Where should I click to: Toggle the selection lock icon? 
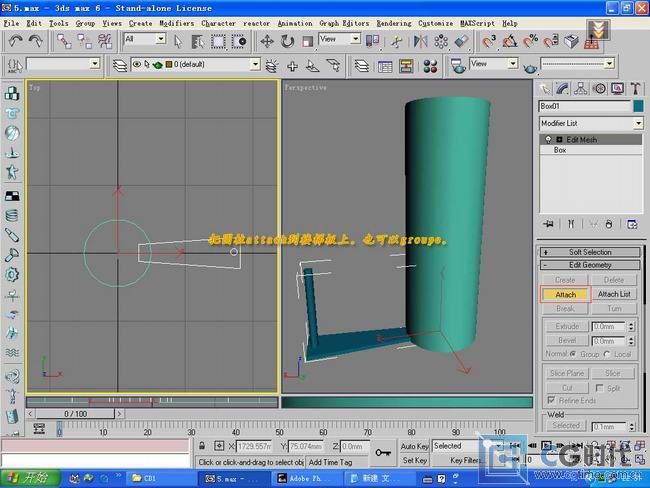(202, 446)
